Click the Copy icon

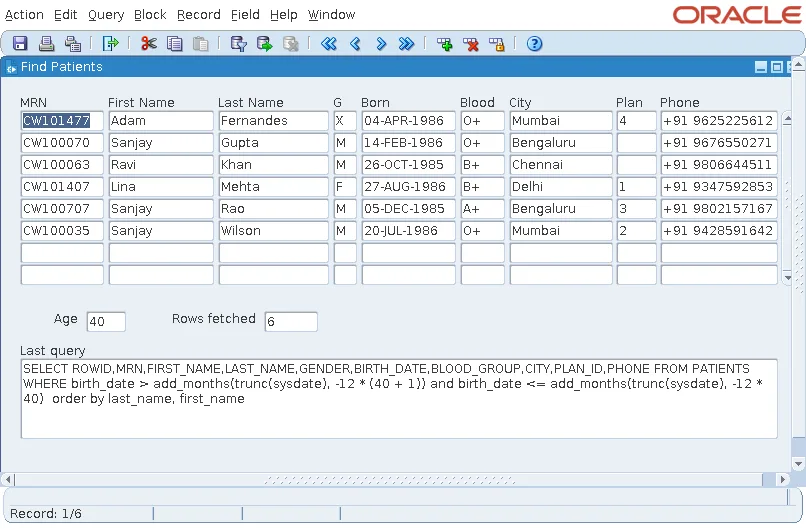click(175, 44)
